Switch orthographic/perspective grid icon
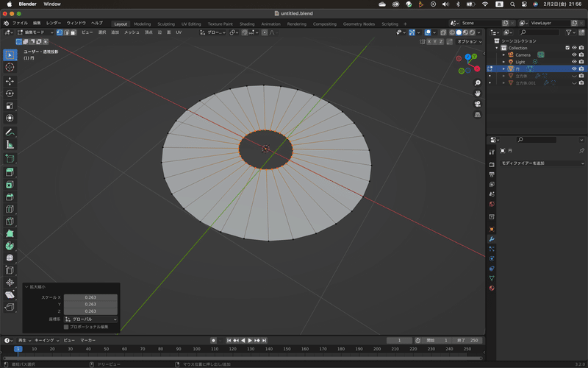Image resolution: width=588 pixels, height=368 pixels. click(477, 115)
